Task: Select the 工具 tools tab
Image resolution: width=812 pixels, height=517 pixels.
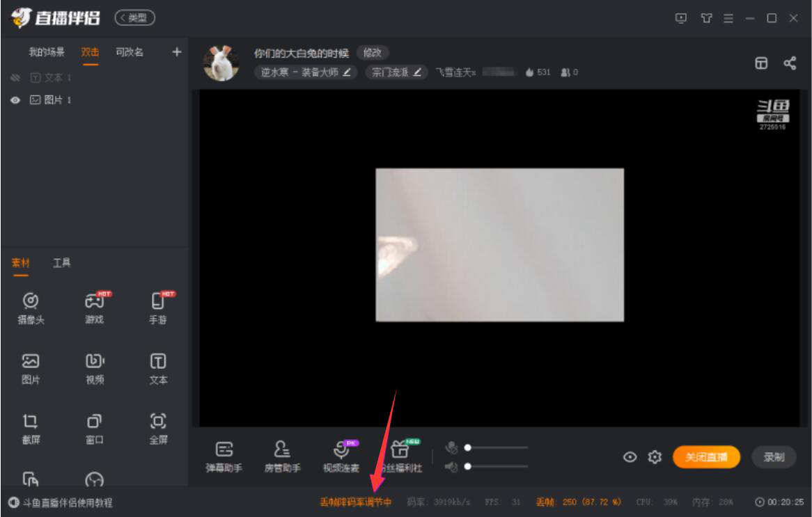Action: (61, 263)
